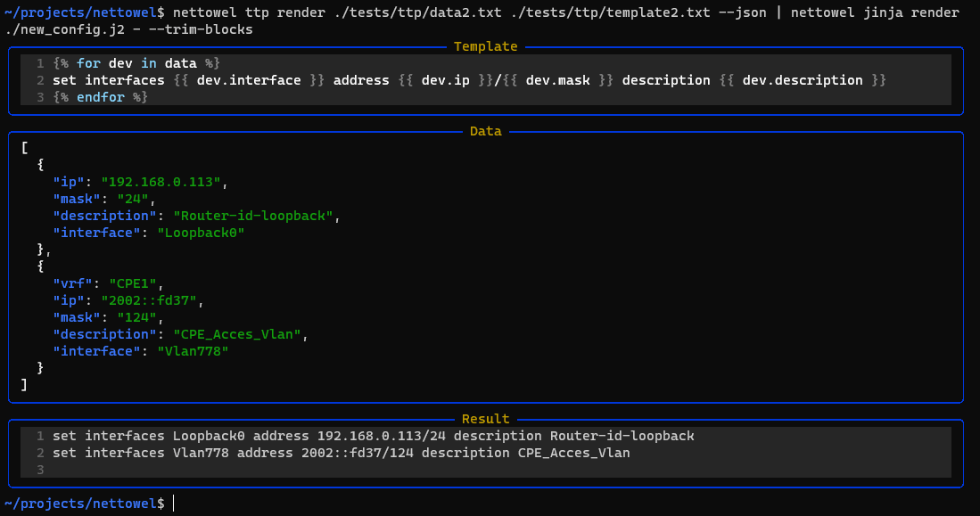Click the closing "]" bracket in Data

point(24,385)
